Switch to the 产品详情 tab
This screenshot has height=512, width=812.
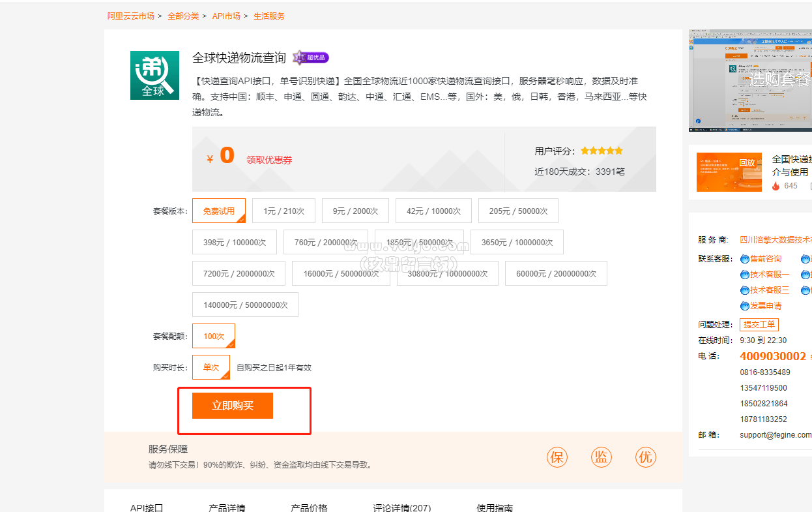(227, 507)
